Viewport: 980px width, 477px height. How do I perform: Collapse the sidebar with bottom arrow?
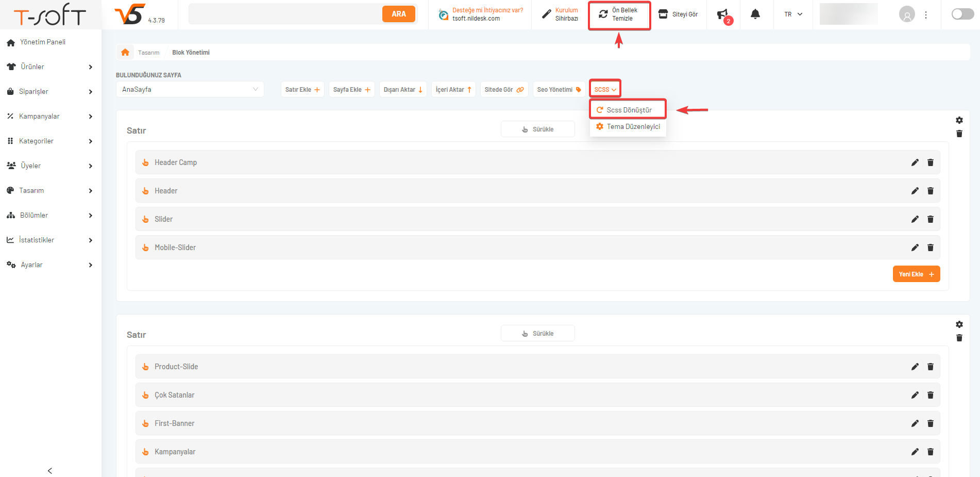(50, 470)
